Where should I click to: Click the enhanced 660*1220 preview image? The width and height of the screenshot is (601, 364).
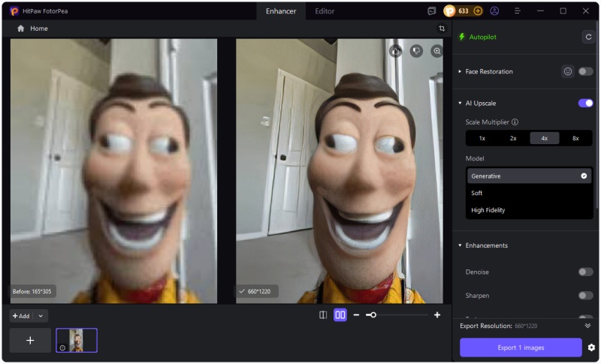point(340,170)
